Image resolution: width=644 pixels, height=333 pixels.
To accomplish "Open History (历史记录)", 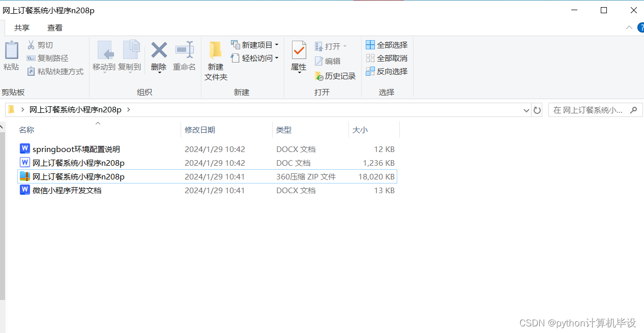I will [x=335, y=76].
